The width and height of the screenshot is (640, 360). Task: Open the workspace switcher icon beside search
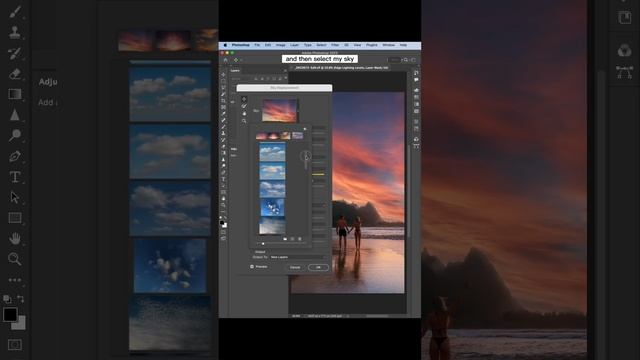[413, 60]
